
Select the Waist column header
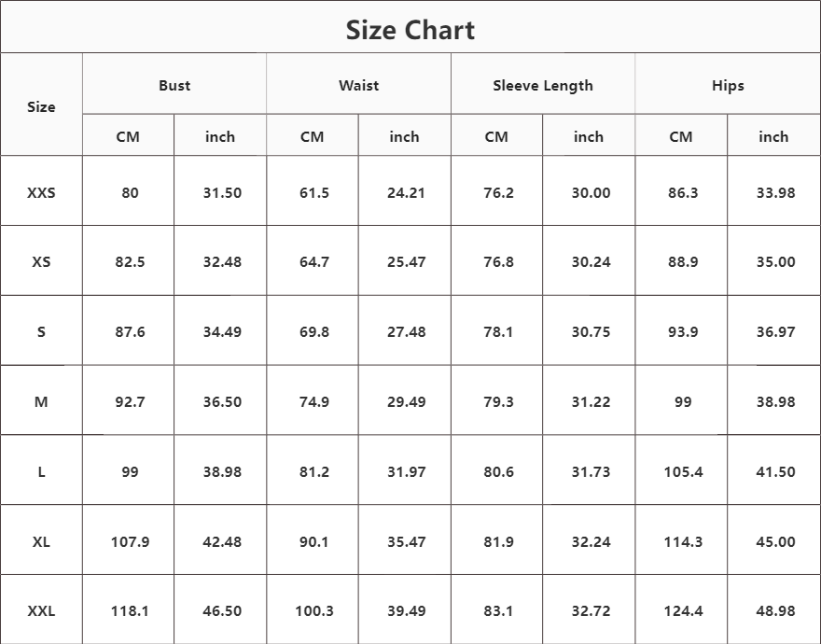(x=358, y=86)
